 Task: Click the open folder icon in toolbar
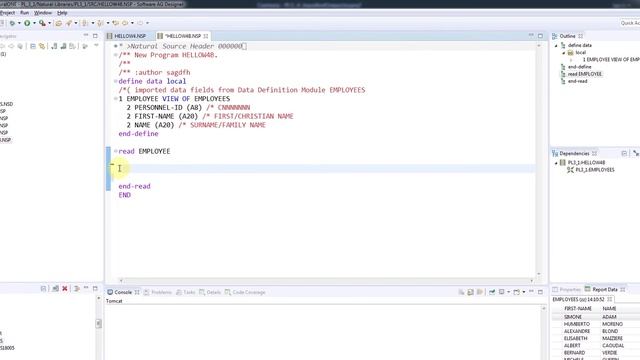[59, 23]
